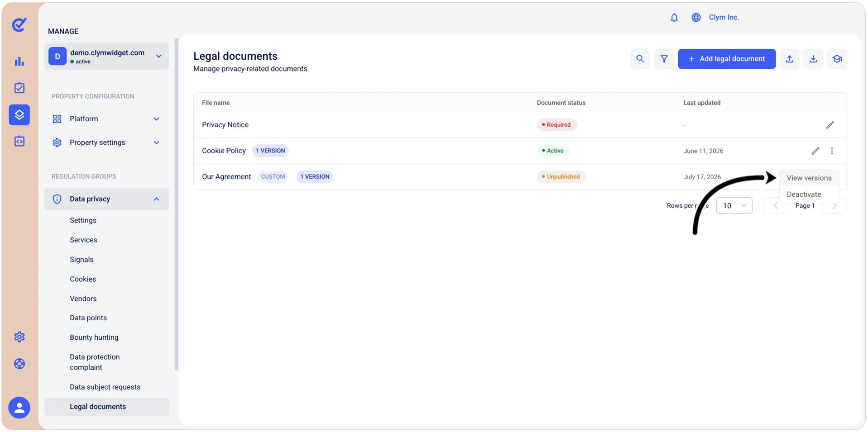Open Cookie Policy three-dot menu
Screen dimensions: 868x432
click(832, 151)
